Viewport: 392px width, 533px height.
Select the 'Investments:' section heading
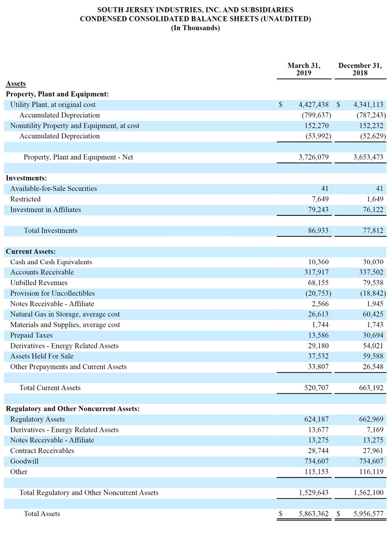click(x=26, y=178)
